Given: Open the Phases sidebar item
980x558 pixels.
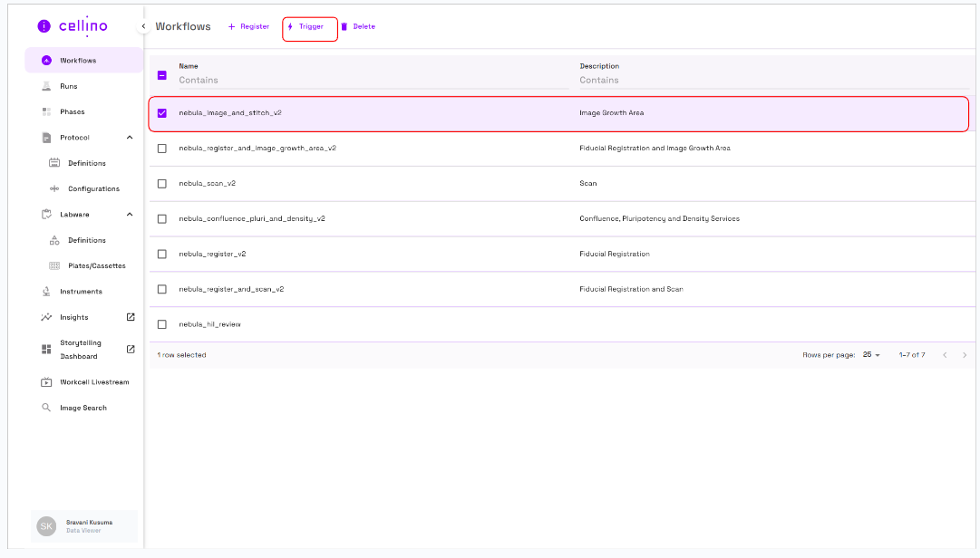Looking at the screenshot, I should click(73, 112).
